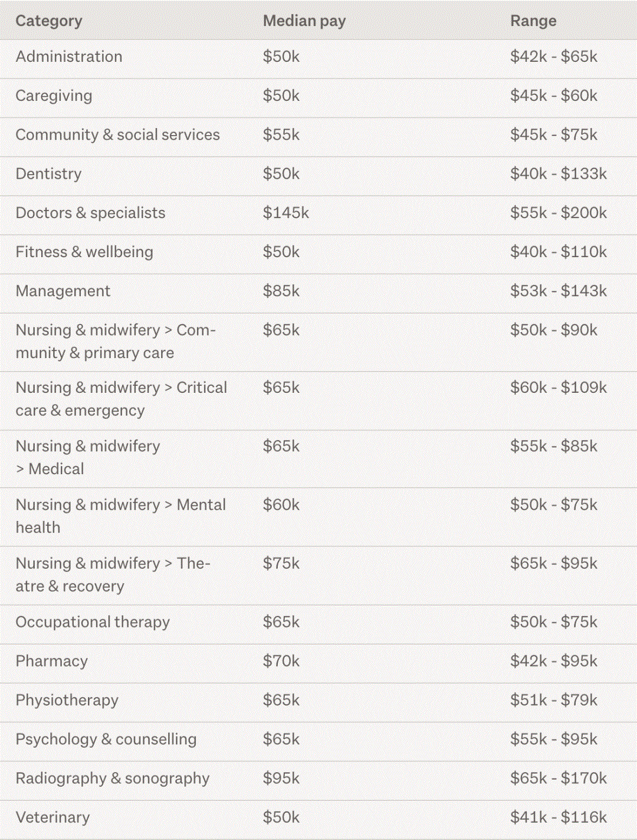The height and width of the screenshot is (840, 637).
Task: Click the Occupational therapy category
Action: pyautogui.click(x=93, y=622)
